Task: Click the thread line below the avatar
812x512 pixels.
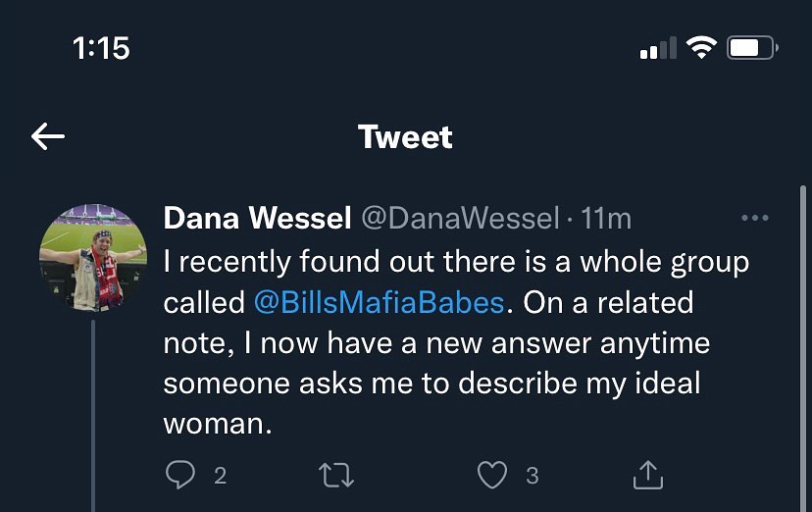Action: 93,412
